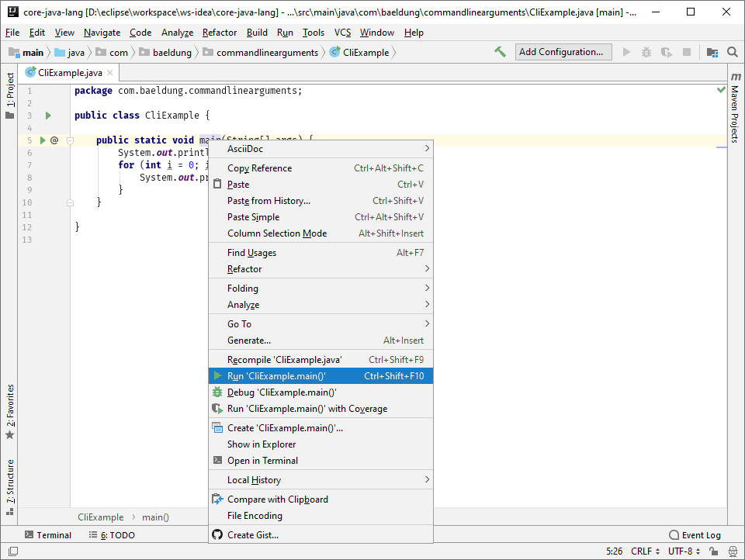Screen dimensions: 745x560
Task: Click the Add Configuration... button
Action: (561, 52)
